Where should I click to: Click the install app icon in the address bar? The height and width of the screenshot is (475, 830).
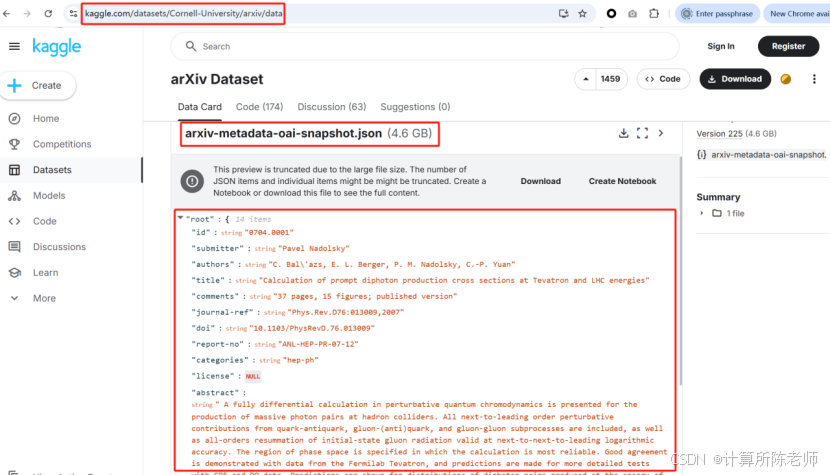(563, 14)
